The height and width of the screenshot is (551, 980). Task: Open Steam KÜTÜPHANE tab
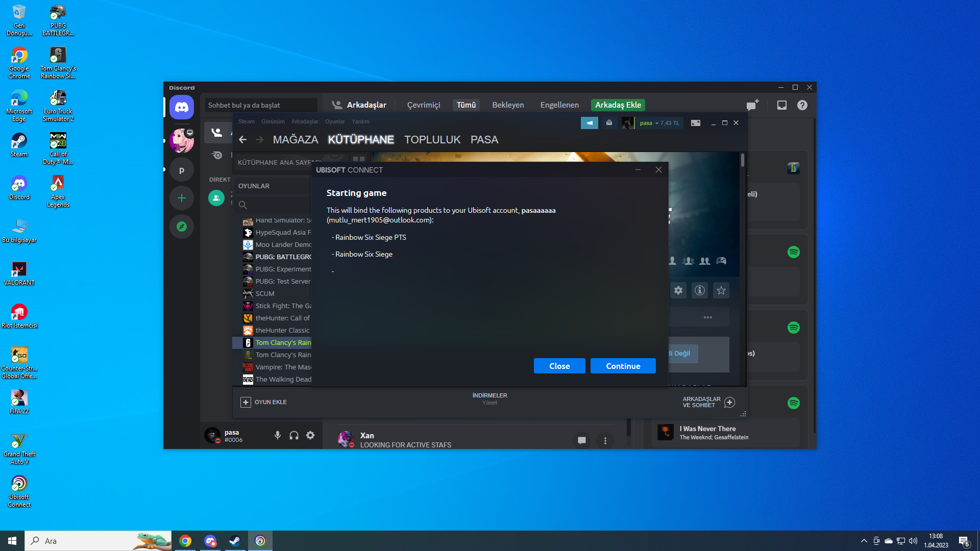tap(361, 139)
